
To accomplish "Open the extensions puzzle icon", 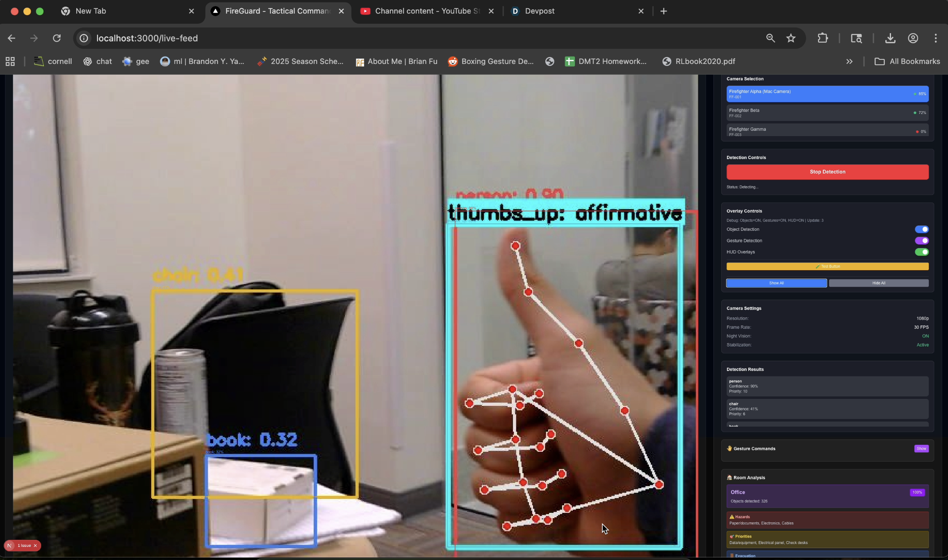I will click(823, 38).
